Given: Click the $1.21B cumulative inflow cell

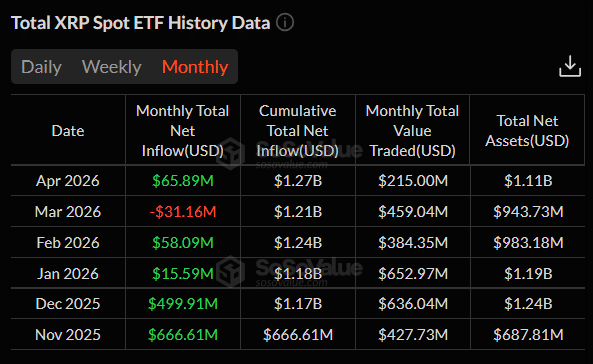Looking at the screenshot, I should point(298,212).
